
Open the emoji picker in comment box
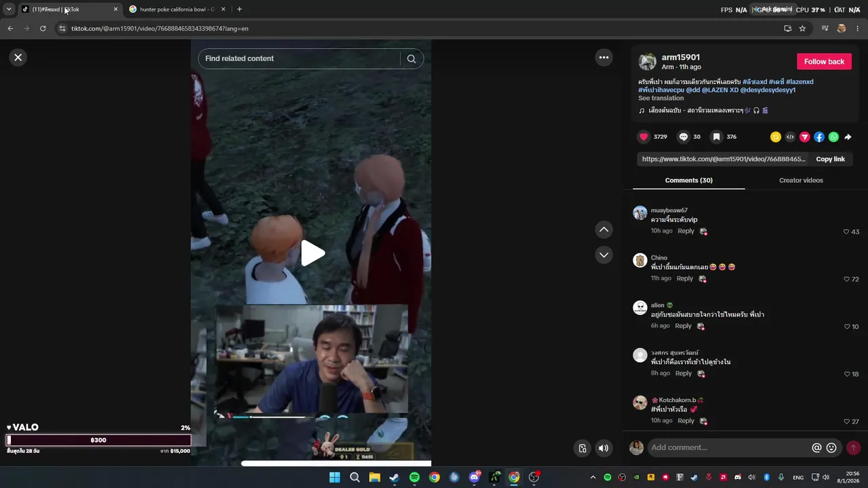pyautogui.click(x=831, y=448)
